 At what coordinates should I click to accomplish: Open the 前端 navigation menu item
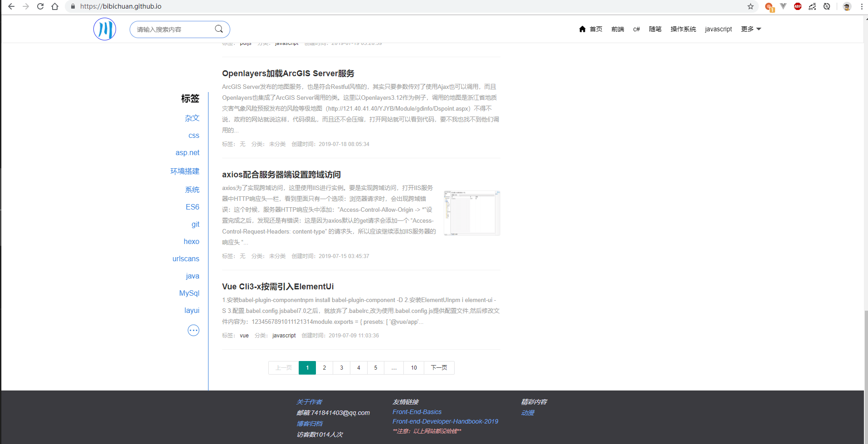(617, 29)
